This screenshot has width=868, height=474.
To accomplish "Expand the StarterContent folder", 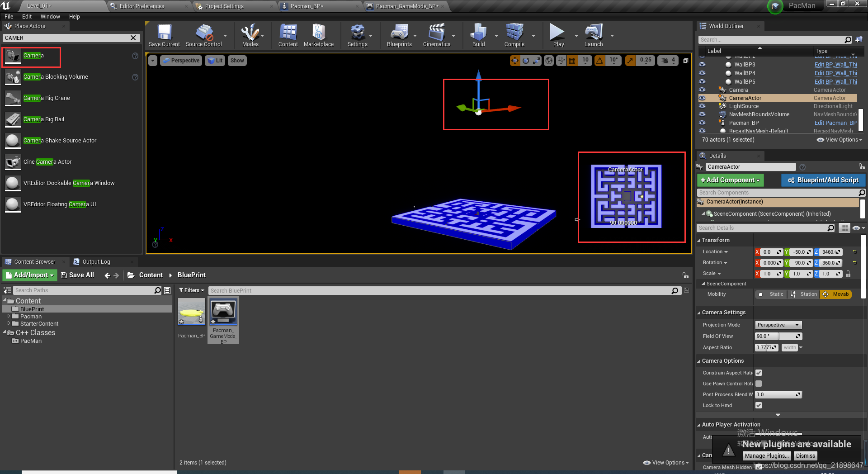I will pos(9,323).
